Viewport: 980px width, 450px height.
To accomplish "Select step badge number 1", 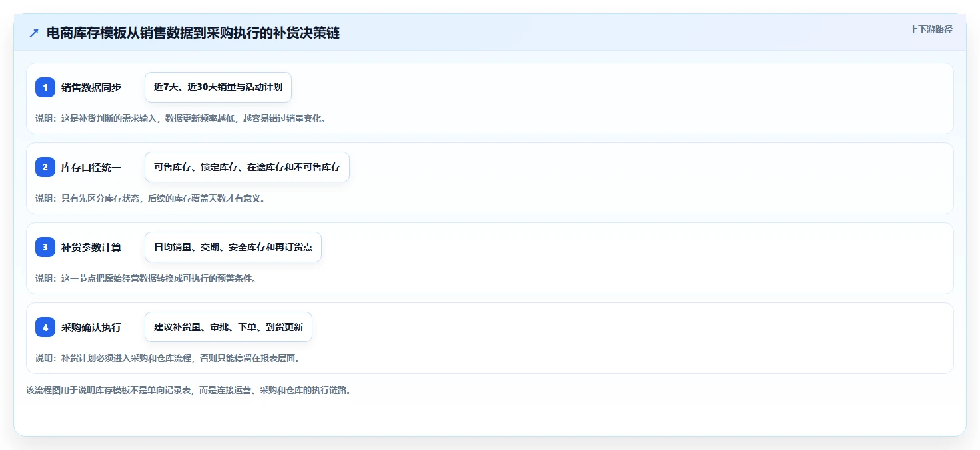I will (x=45, y=87).
